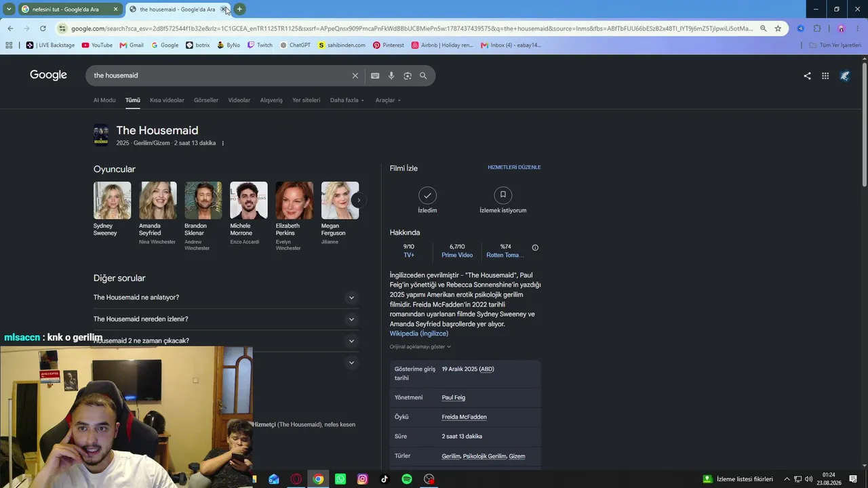Switch to the Görseller tab
Viewport: 868px width, 488px height.
[x=206, y=100]
